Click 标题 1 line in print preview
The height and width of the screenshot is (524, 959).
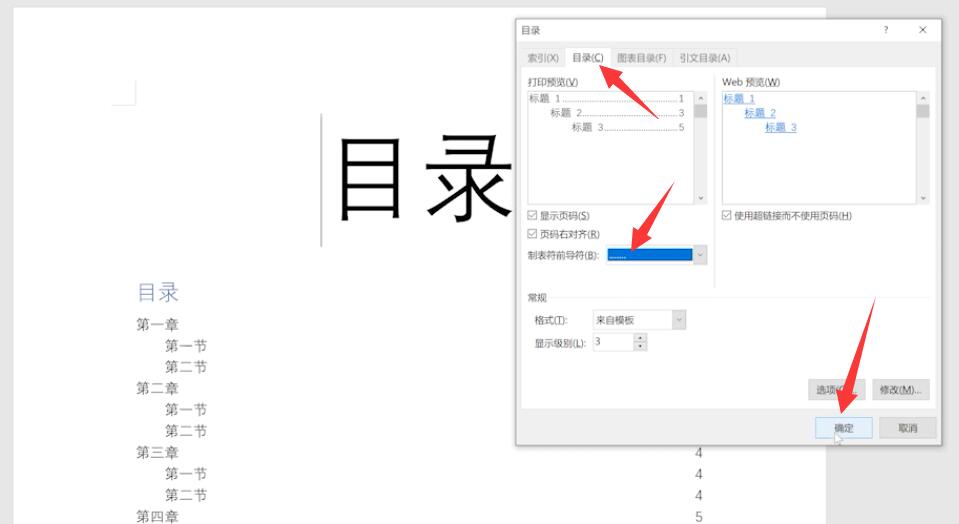tap(607, 98)
